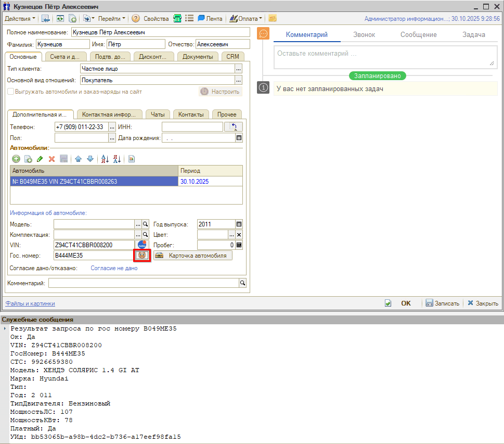Click into the Оставьте комментарий field

click(384, 56)
